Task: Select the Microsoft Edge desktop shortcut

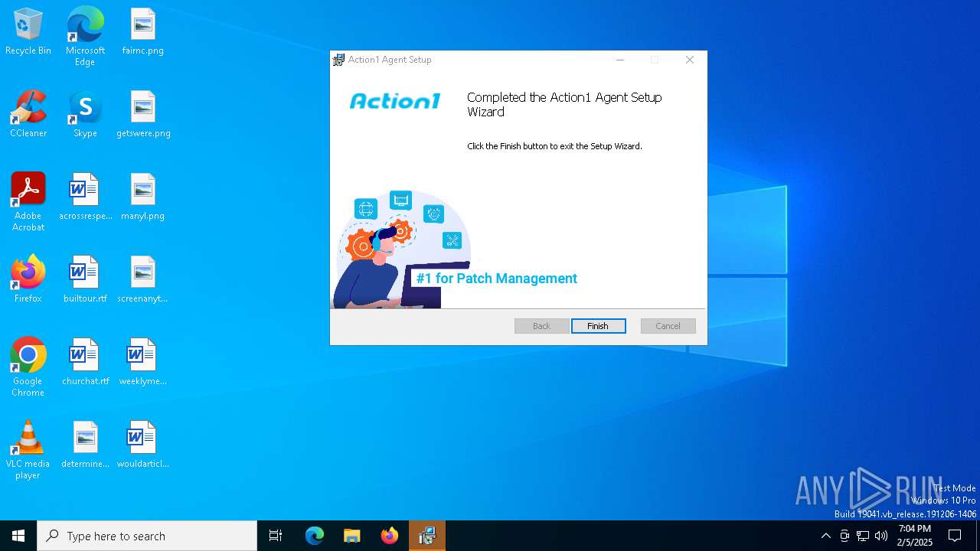Action: tap(85, 37)
